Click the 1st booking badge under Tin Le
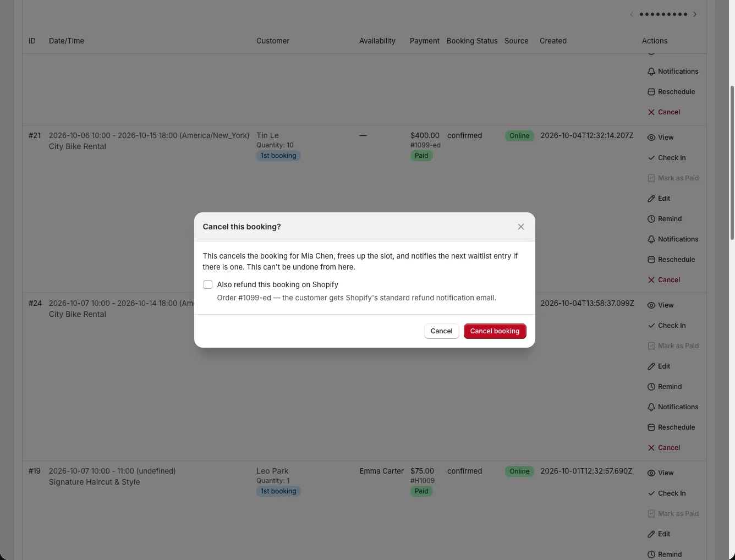 click(x=278, y=156)
